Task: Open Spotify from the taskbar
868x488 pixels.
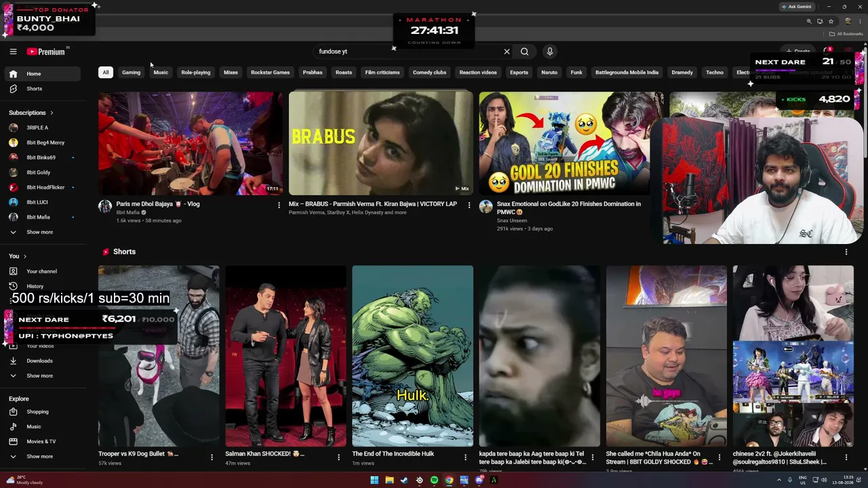Action: click(x=434, y=481)
